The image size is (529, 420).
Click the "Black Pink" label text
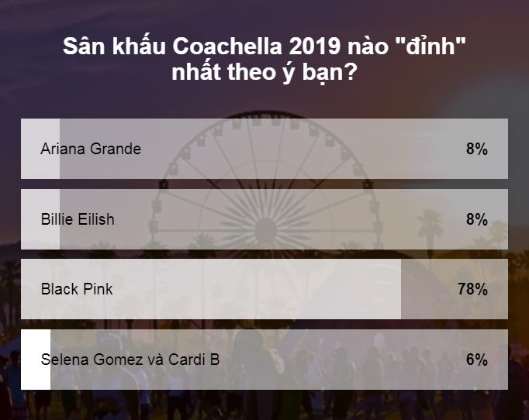[x=77, y=290]
